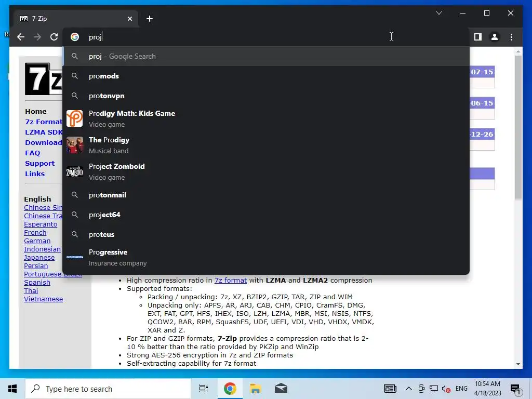Select the 'proteus' suggestion
Viewport: 532px width, 399px height.
pyautogui.click(x=267, y=234)
